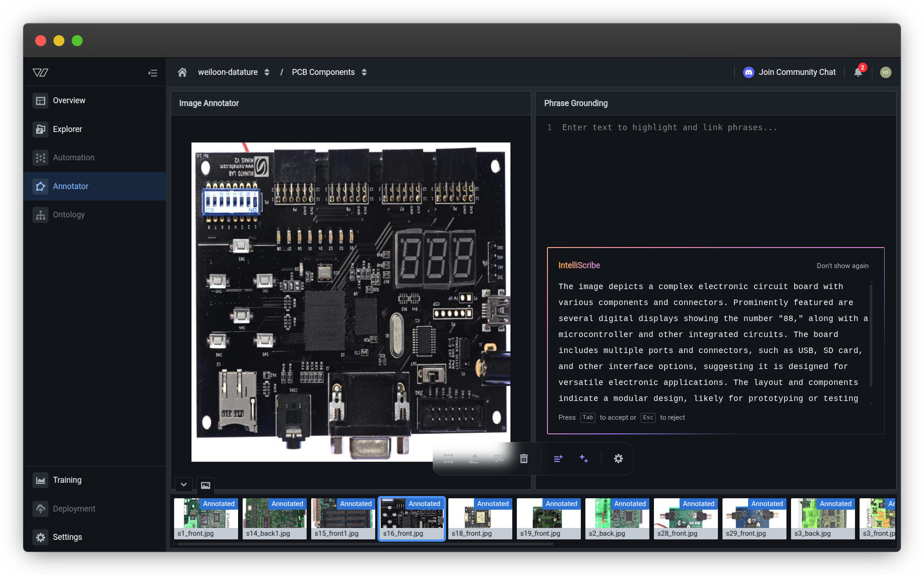924x575 pixels.
Task: Click the trash delete icon
Action: coord(524,459)
